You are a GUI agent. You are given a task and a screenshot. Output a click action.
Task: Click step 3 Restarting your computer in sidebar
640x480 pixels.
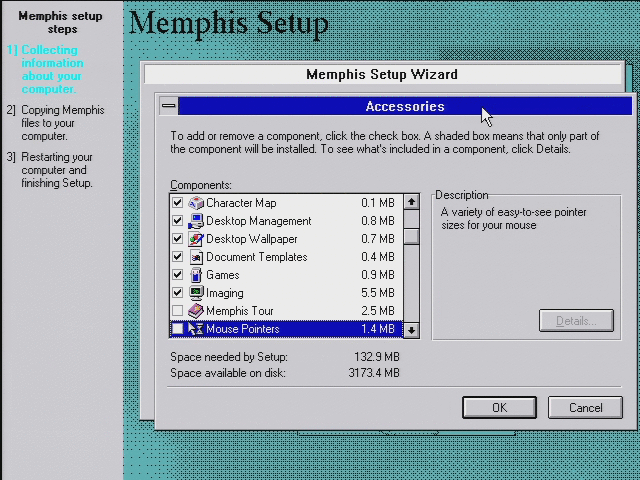click(x=50, y=170)
